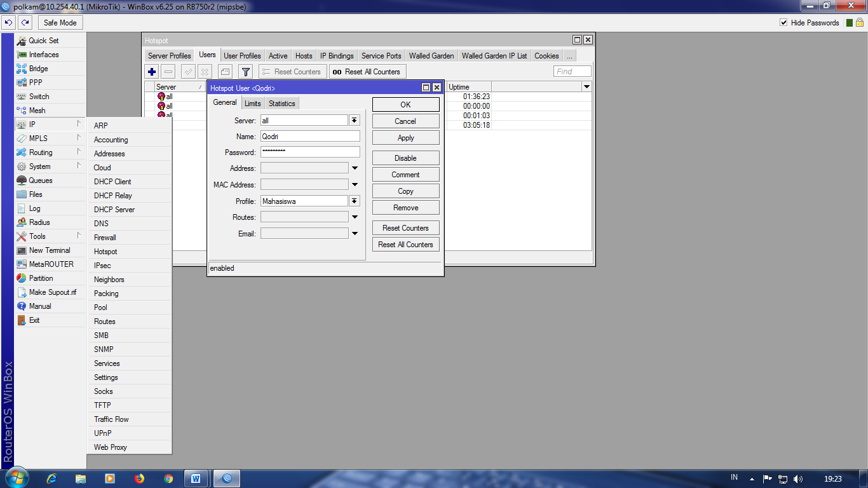Expand the MPLS submenu
Screen dimensions: 868x488
pos(50,139)
